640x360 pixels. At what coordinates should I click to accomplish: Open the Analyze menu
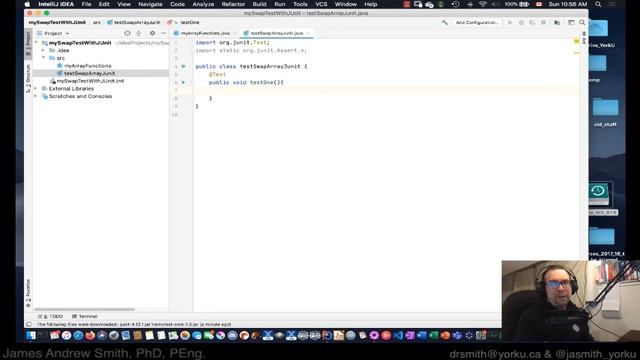pos(203,4)
